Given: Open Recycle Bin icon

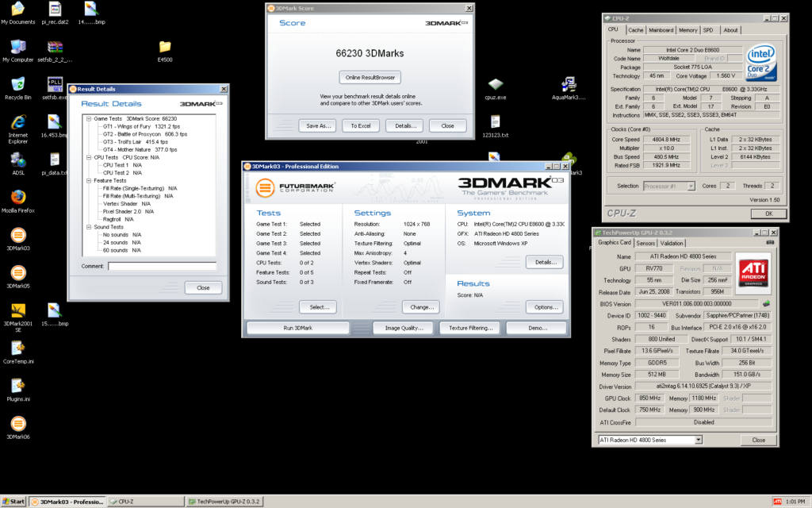Looking at the screenshot, I should click(x=17, y=88).
